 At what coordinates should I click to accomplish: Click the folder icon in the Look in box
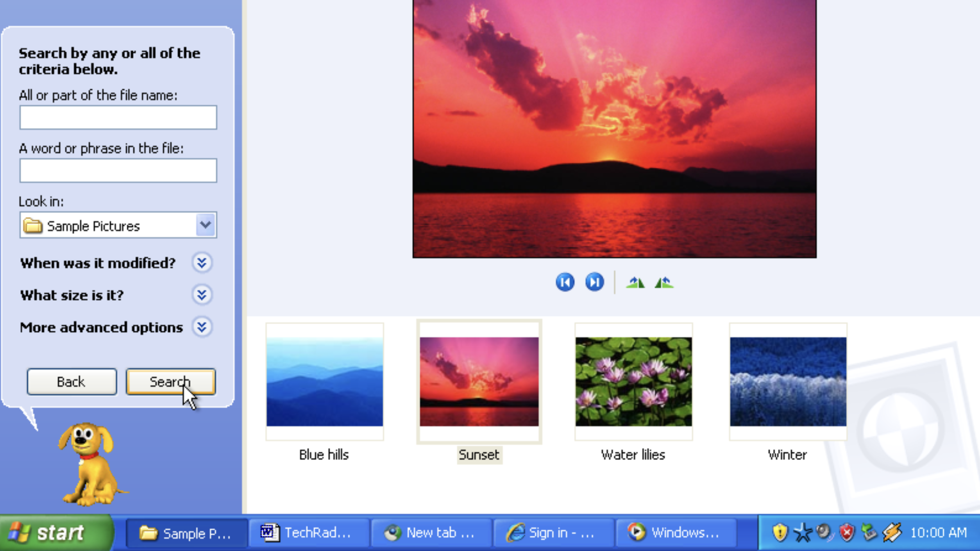click(x=34, y=225)
